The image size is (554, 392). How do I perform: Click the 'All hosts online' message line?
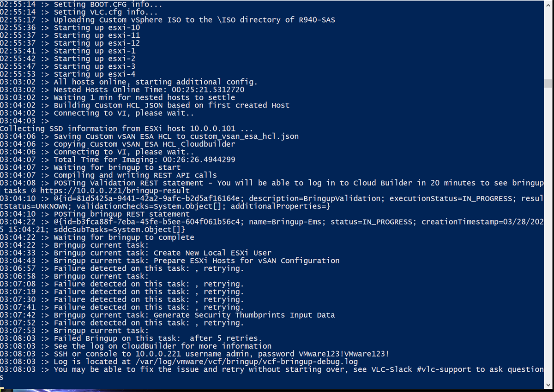click(x=129, y=82)
